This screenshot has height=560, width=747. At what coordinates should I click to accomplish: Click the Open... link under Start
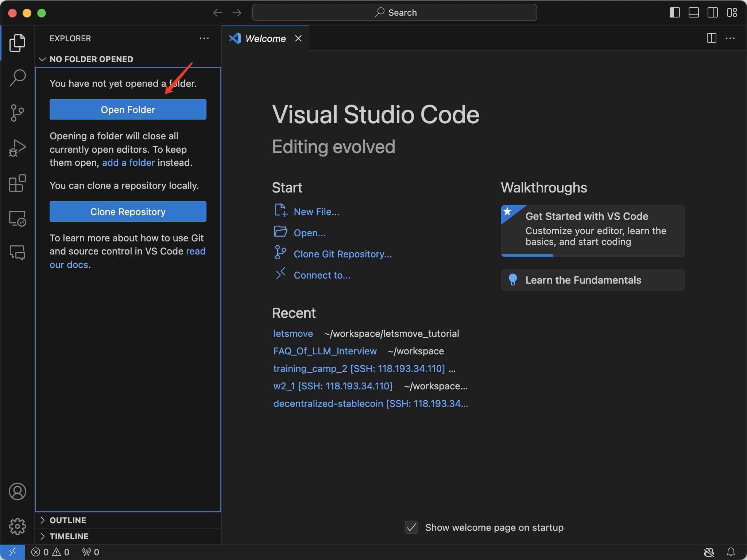(310, 233)
